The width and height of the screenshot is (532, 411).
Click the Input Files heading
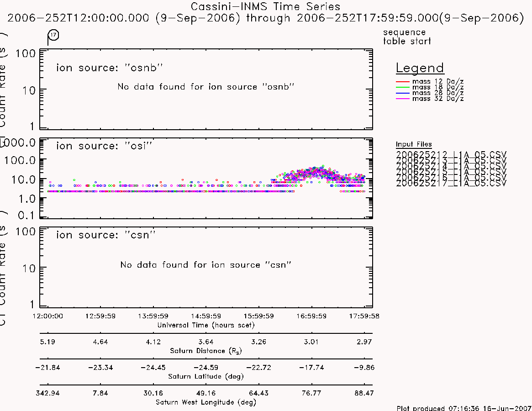[x=414, y=144]
